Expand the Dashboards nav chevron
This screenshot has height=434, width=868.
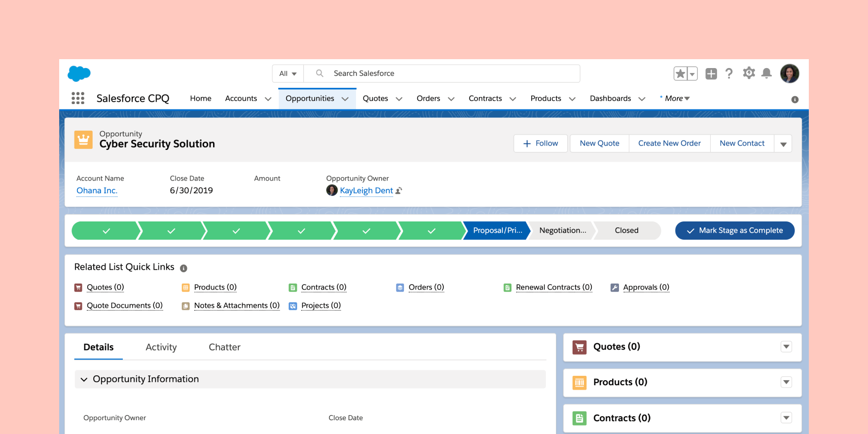(642, 99)
